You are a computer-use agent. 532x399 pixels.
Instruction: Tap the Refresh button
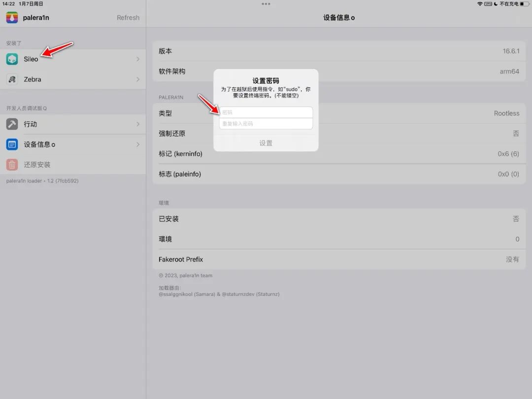point(128,18)
